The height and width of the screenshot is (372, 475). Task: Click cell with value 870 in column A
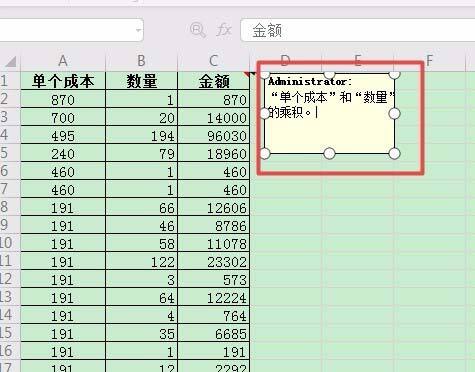(63, 99)
